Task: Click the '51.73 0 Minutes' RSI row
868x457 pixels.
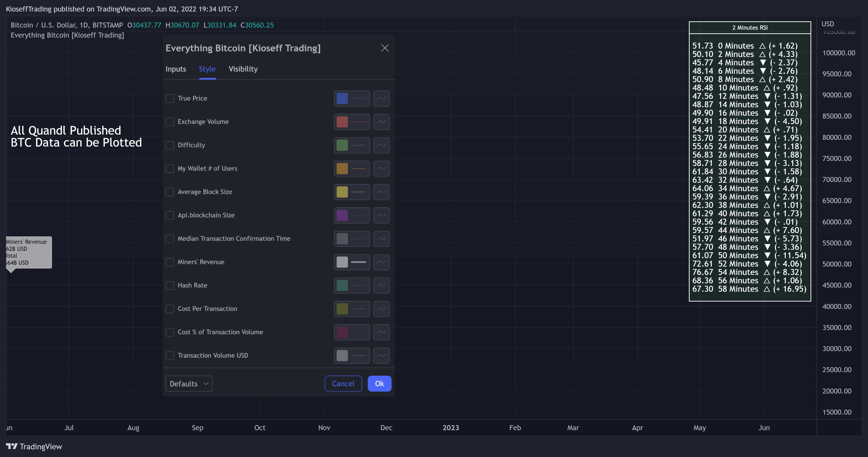Action: point(745,46)
